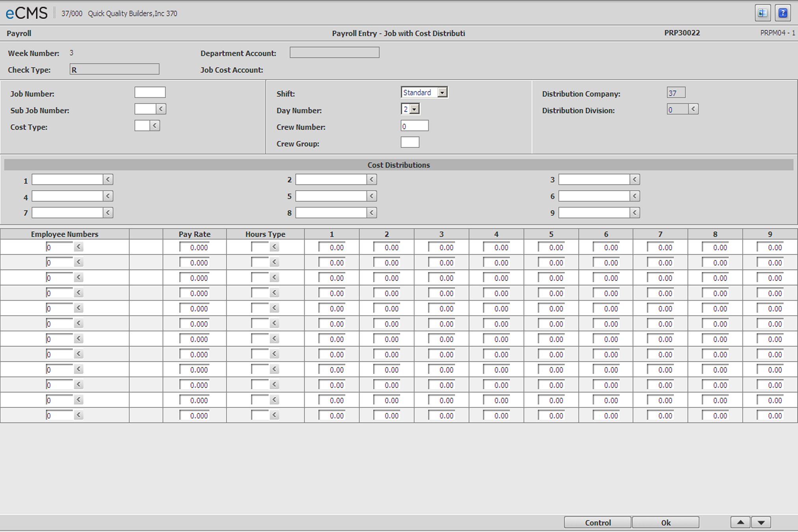The width and height of the screenshot is (798, 532).
Task: Click the Sub Job Number input field
Action: coord(145,109)
